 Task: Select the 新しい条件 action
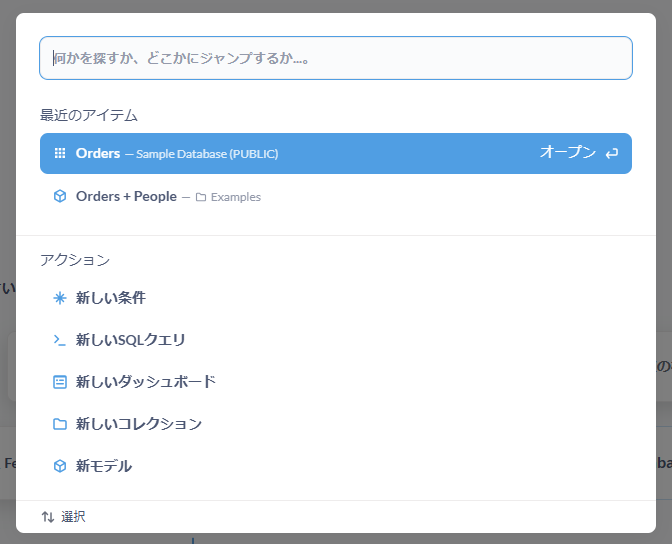(336, 298)
